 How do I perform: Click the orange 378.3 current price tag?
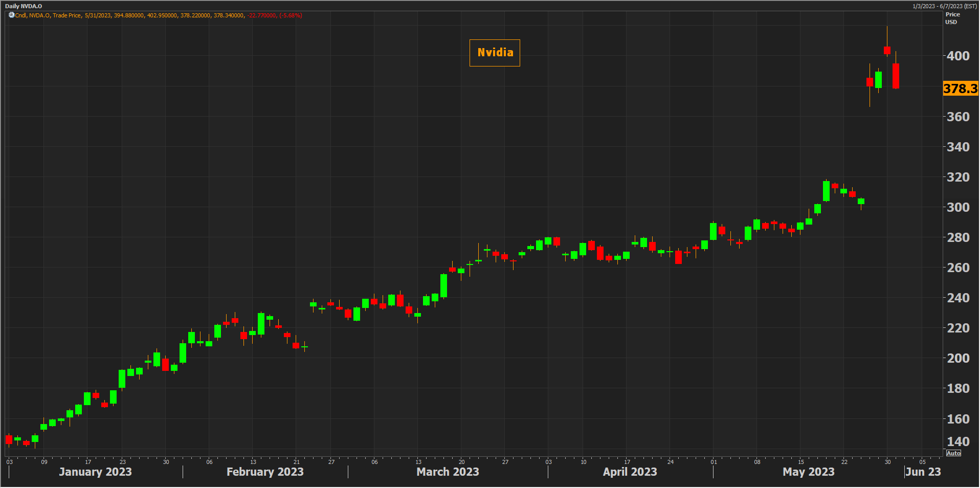tap(960, 88)
